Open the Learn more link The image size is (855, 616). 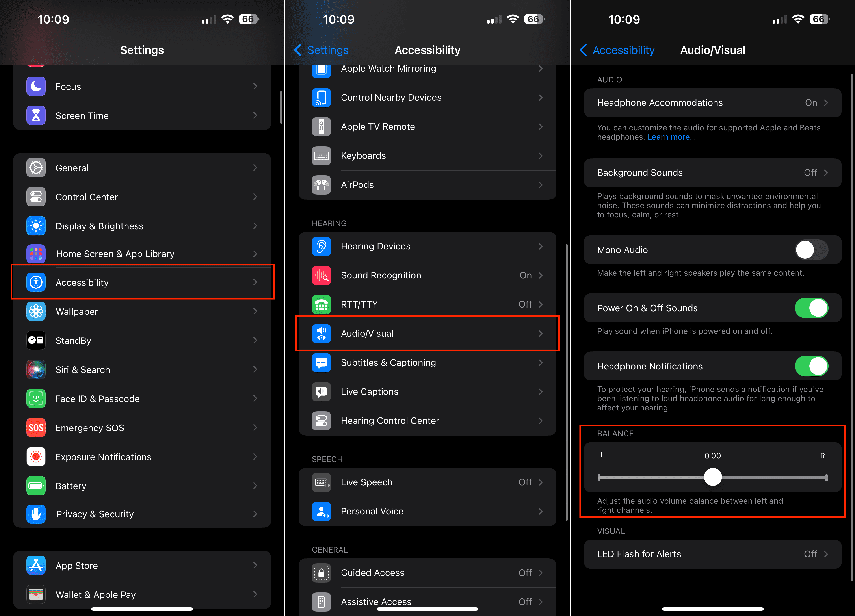671,137
